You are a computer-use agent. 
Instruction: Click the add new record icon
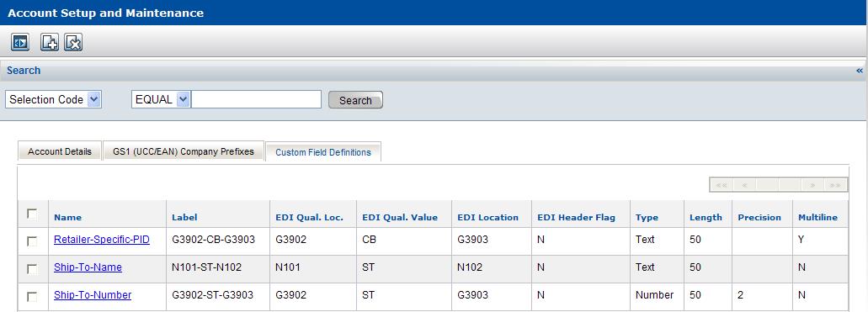50,42
